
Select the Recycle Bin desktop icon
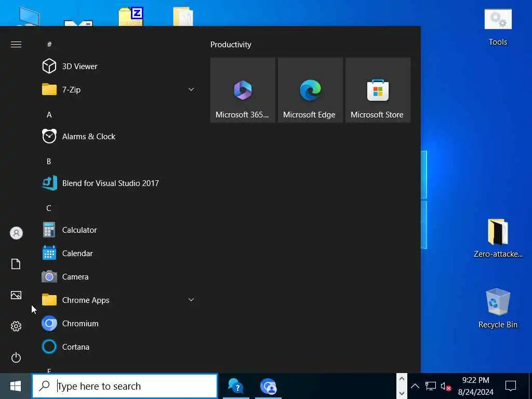(498, 309)
